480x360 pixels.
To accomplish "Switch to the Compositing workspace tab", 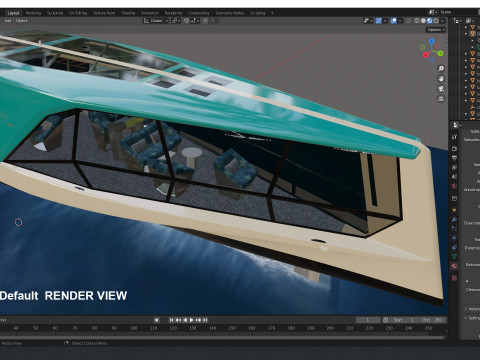I will pos(199,13).
